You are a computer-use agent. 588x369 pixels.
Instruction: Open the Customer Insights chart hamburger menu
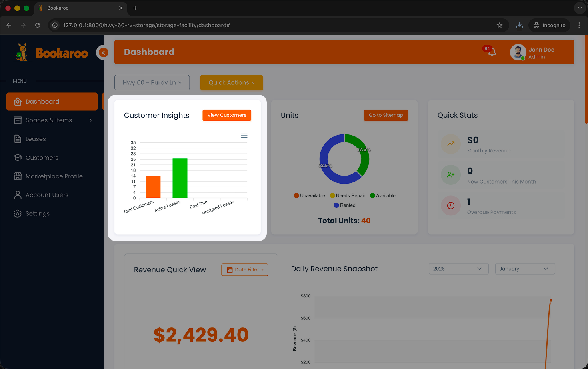click(244, 136)
